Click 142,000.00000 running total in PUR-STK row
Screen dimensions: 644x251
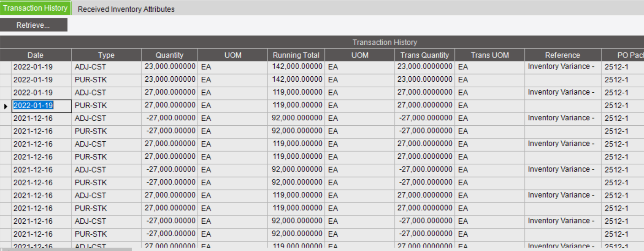click(x=296, y=80)
